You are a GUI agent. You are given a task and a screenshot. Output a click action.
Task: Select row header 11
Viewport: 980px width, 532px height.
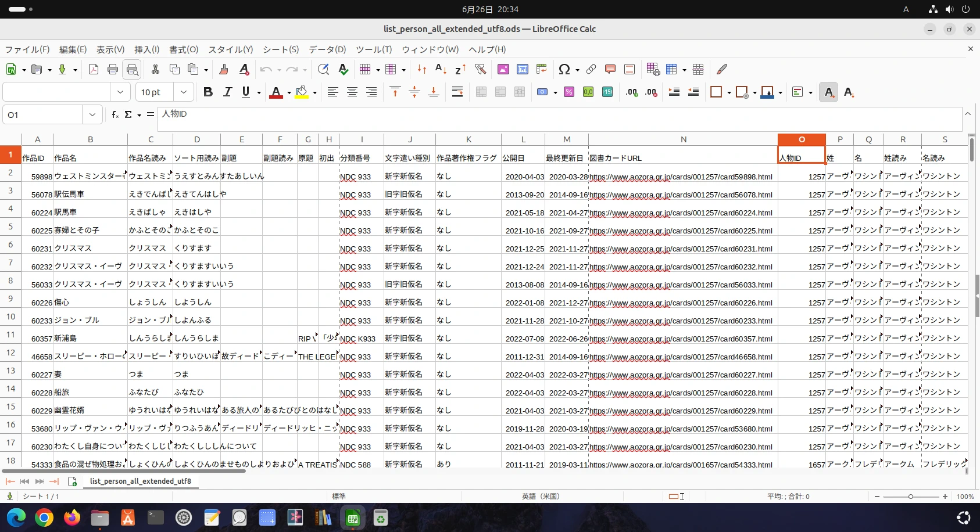point(10,335)
